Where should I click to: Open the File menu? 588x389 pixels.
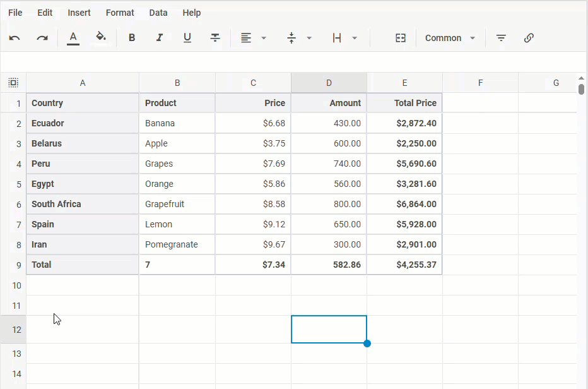[15, 13]
